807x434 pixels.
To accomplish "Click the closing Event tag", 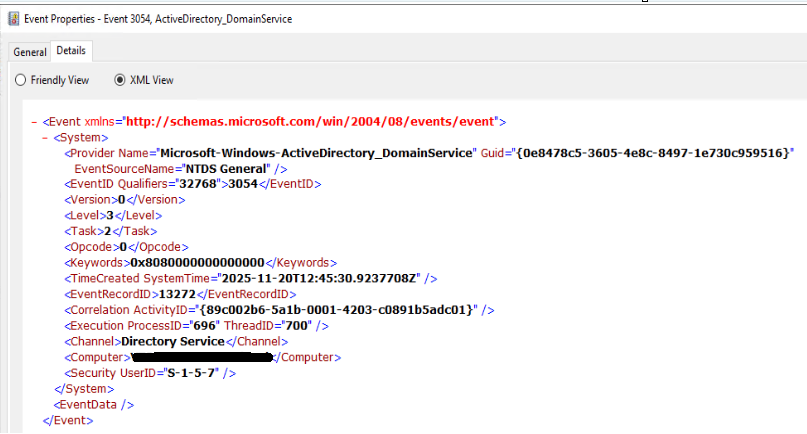I will coord(68,421).
